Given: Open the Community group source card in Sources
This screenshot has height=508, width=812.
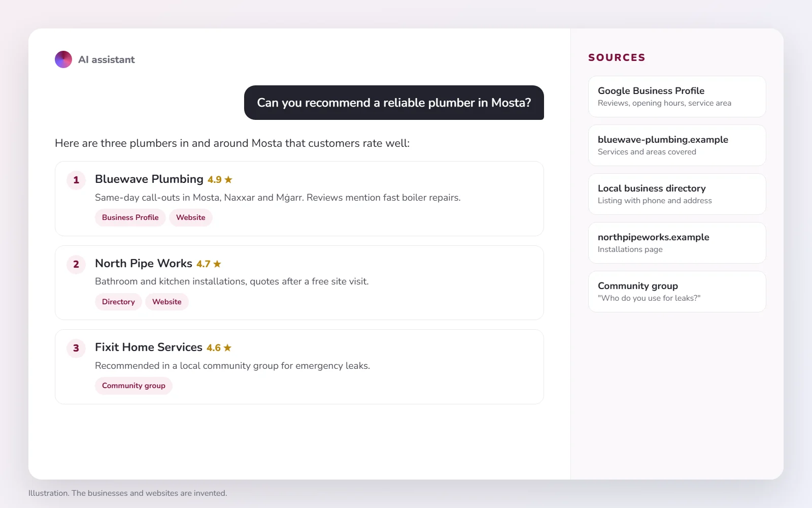Looking at the screenshot, I should pos(677,292).
